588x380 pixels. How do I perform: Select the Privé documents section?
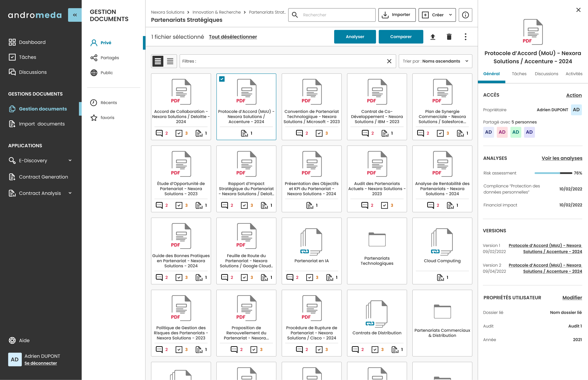(101, 43)
